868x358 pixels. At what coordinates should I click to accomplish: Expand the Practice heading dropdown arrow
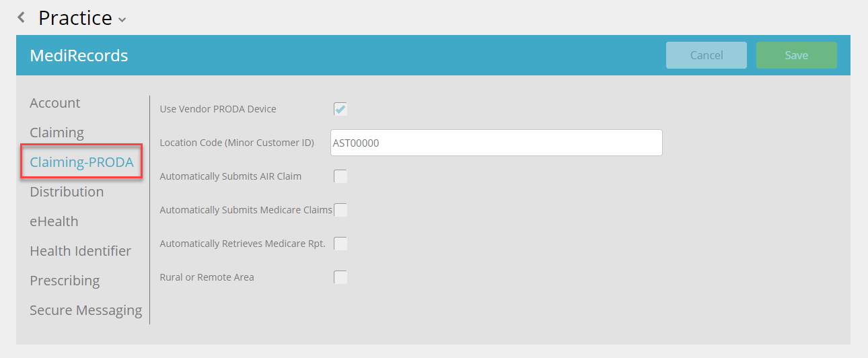pos(122,20)
